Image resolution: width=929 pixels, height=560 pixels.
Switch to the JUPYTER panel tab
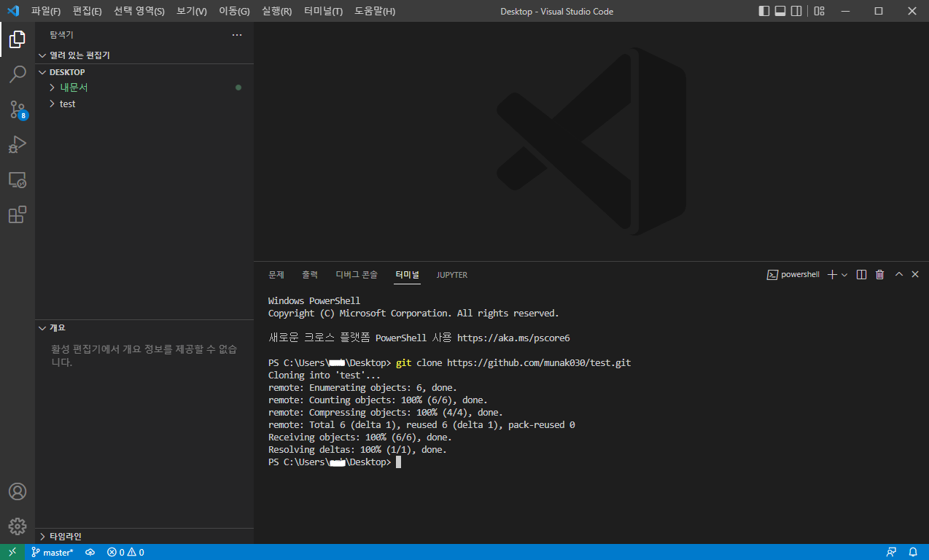tap(452, 275)
